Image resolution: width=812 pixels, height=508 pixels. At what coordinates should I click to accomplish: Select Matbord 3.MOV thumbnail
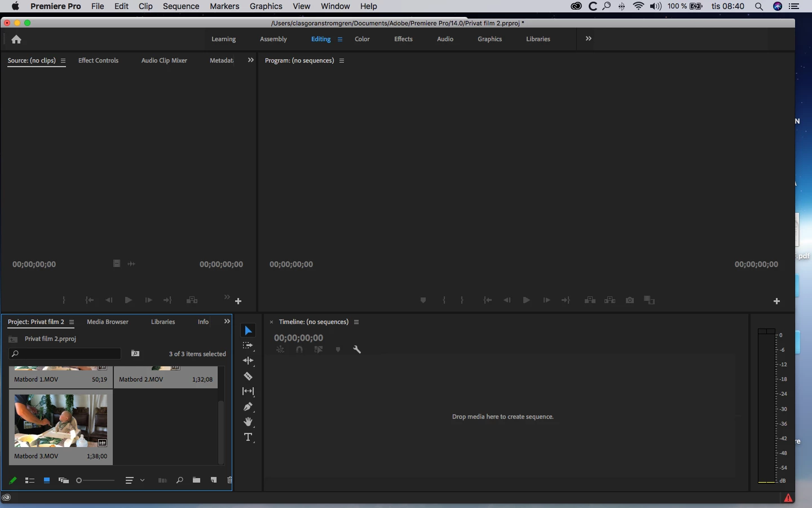pos(61,421)
